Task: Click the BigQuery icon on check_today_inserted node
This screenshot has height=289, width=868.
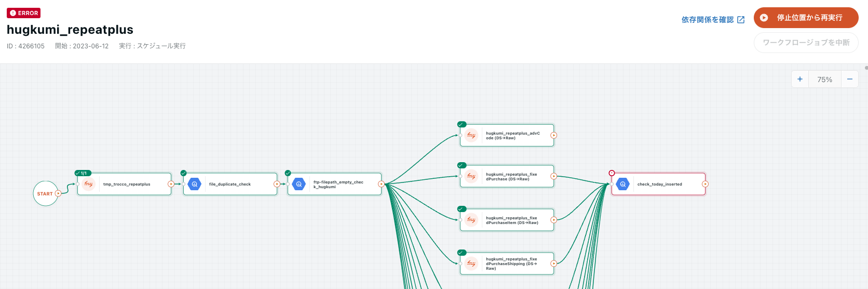Action: click(x=622, y=184)
